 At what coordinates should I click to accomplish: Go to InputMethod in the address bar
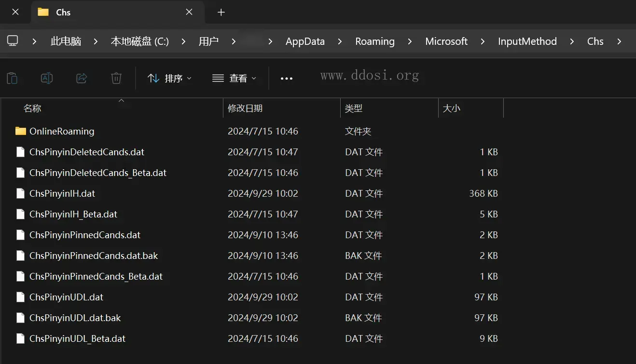click(x=527, y=41)
